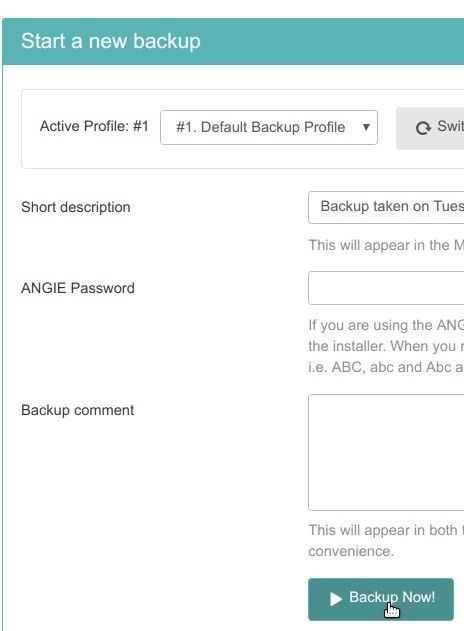Start the backup with Backup Now! button

pos(381,599)
